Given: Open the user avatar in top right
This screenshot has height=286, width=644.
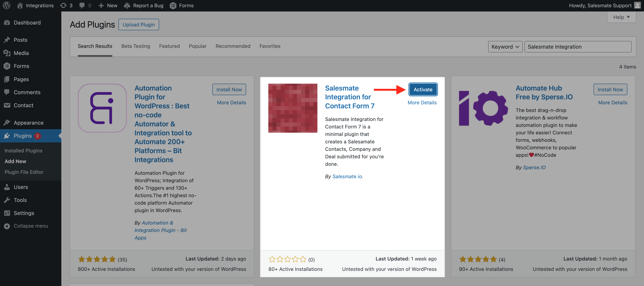Looking at the screenshot, I should tap(637, 6).
